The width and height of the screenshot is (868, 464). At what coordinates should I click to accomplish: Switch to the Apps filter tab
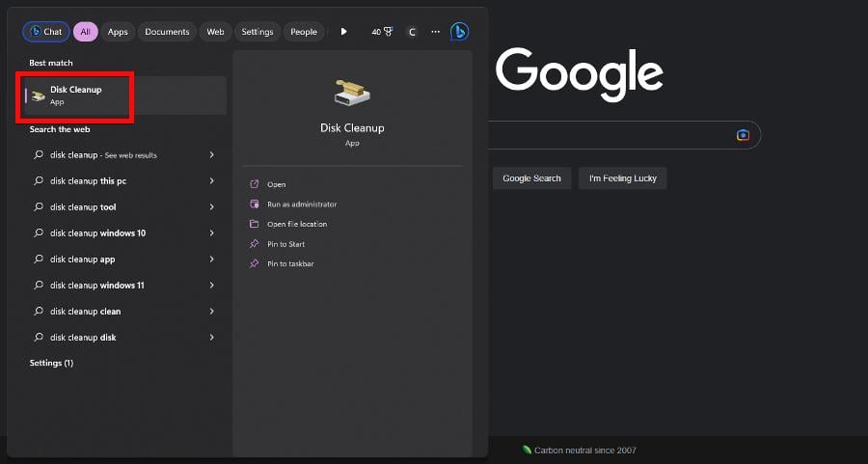pos(118,32)
